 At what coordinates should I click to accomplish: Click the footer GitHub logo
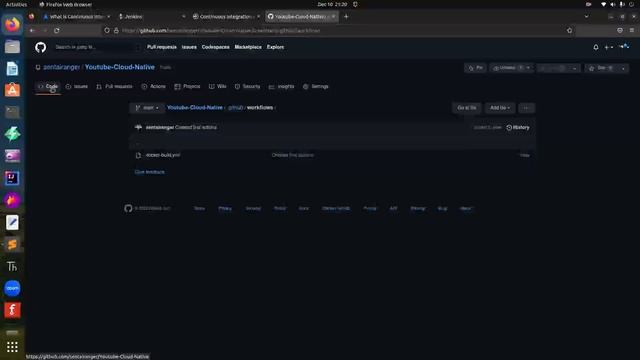pyautogui.click(x=128, y=208)
